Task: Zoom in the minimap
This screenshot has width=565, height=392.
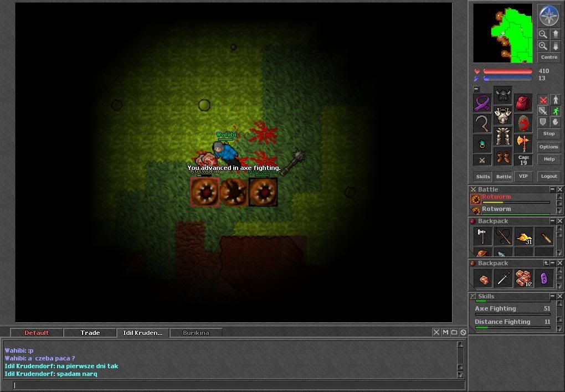Action: [x=543, y=46]
